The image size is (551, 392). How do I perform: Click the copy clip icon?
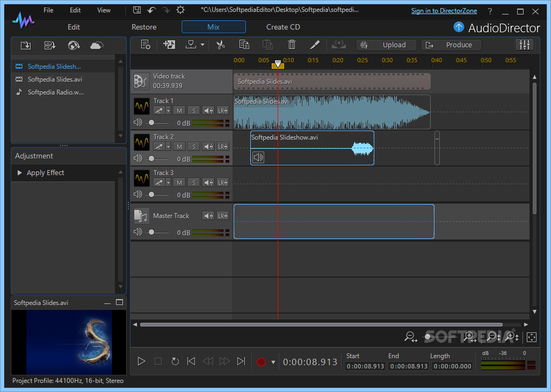click(x=244, y=45)
